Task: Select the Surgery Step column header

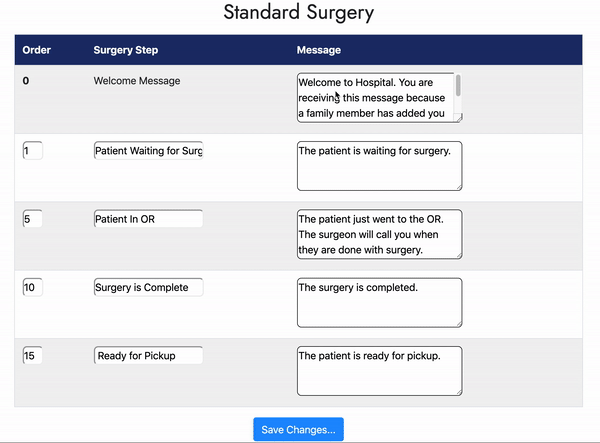Action: coord(125,50)
